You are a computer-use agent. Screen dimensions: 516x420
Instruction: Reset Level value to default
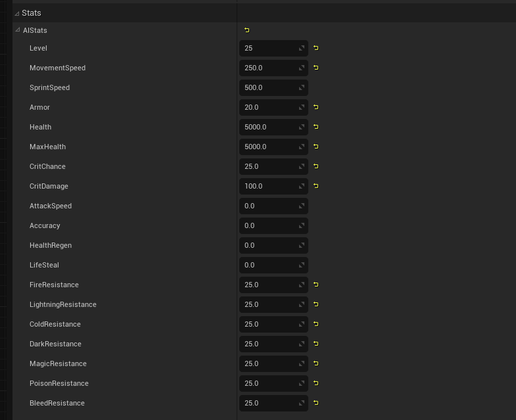click(316, 48)
